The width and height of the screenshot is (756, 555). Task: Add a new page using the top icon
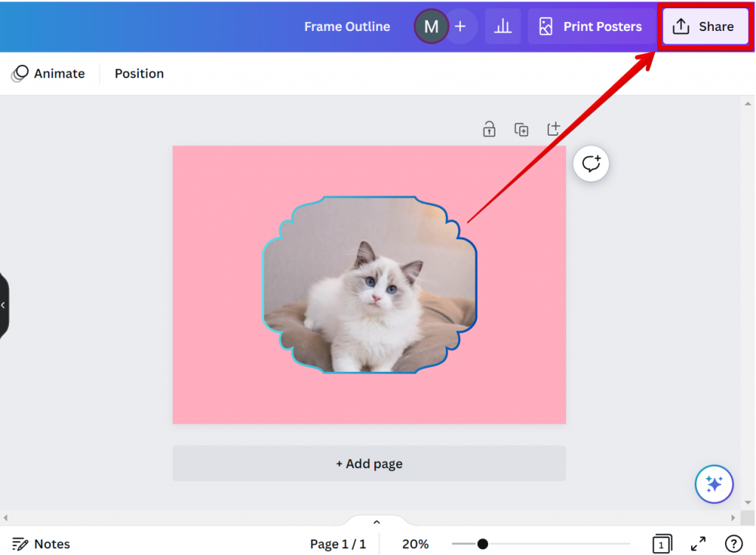(554, 129)
